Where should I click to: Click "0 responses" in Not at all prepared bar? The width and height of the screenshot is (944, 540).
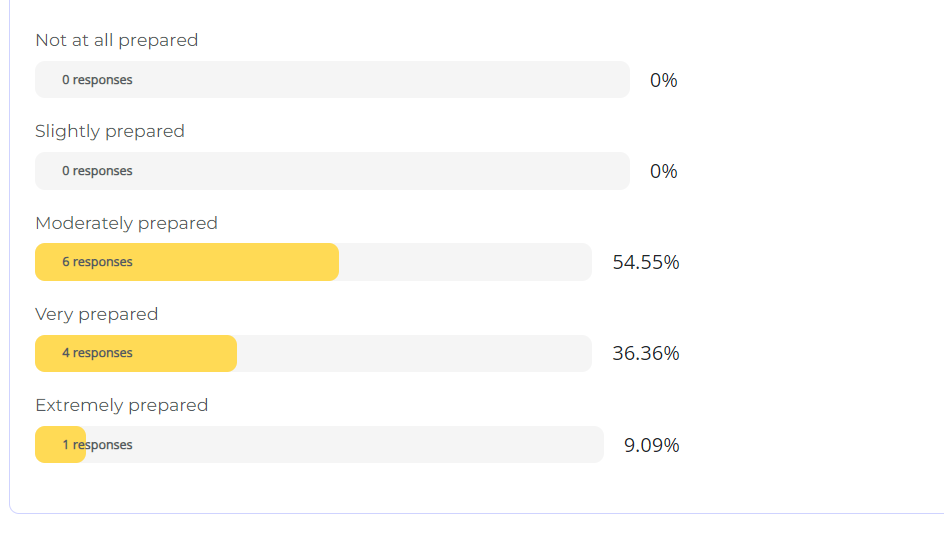point(97,80)
